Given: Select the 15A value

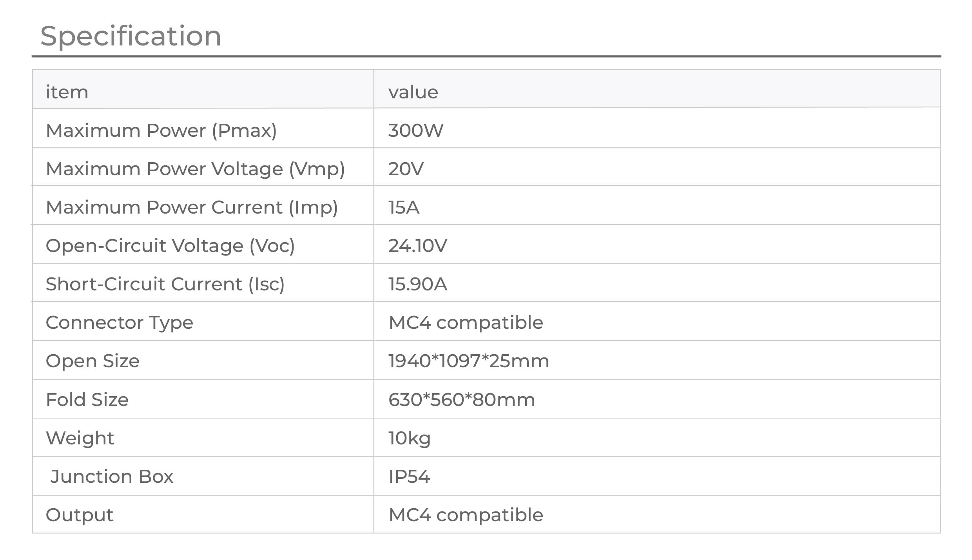Looking at the screenshot, I should point(404,207).
